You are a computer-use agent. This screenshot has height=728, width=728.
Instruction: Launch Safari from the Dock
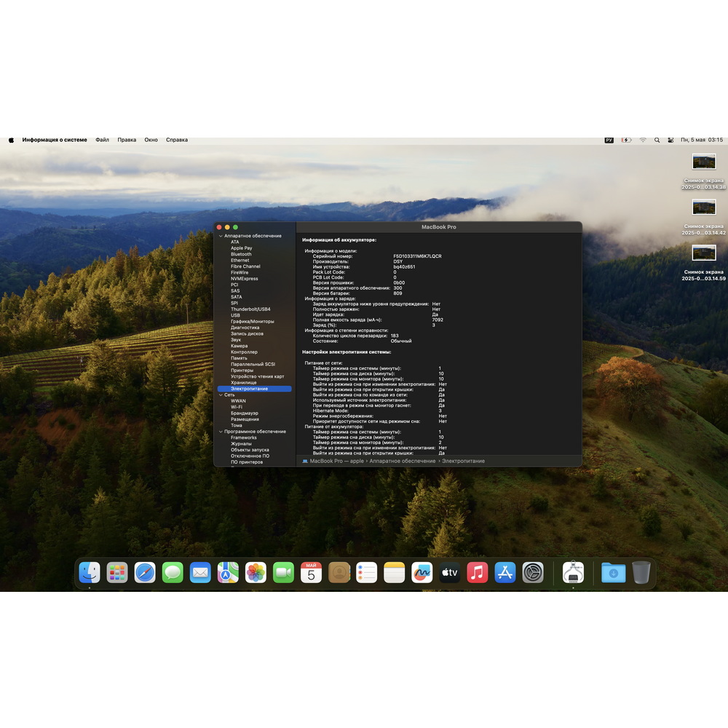click(x=145, y=572)
